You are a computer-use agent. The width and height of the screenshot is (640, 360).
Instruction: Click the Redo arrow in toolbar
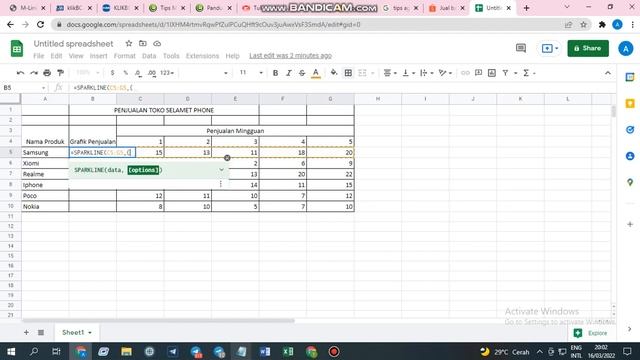[x=34, y=73]
